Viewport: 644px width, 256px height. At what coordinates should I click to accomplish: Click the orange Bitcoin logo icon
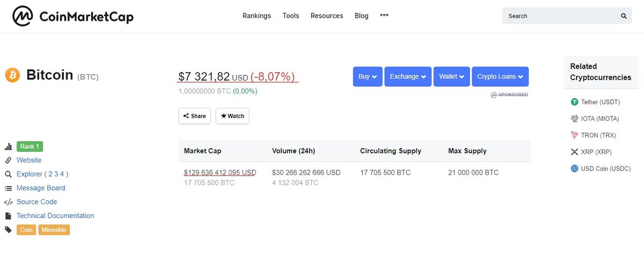pyautogui.click(x=12, y=75)
